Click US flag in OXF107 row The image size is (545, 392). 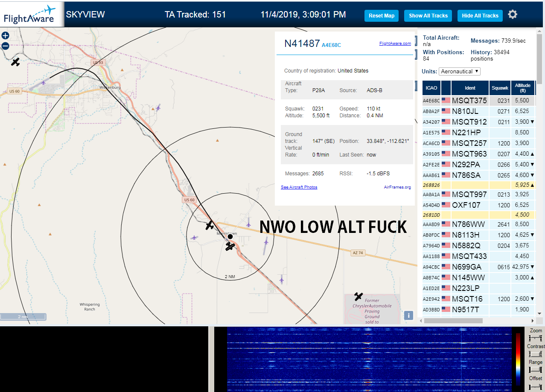(446, 205)
